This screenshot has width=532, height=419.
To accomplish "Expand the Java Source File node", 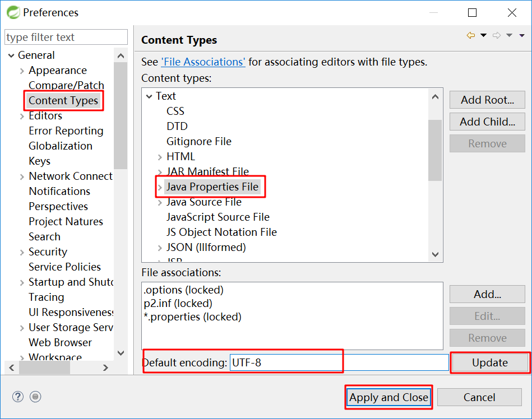I will 160,202.
